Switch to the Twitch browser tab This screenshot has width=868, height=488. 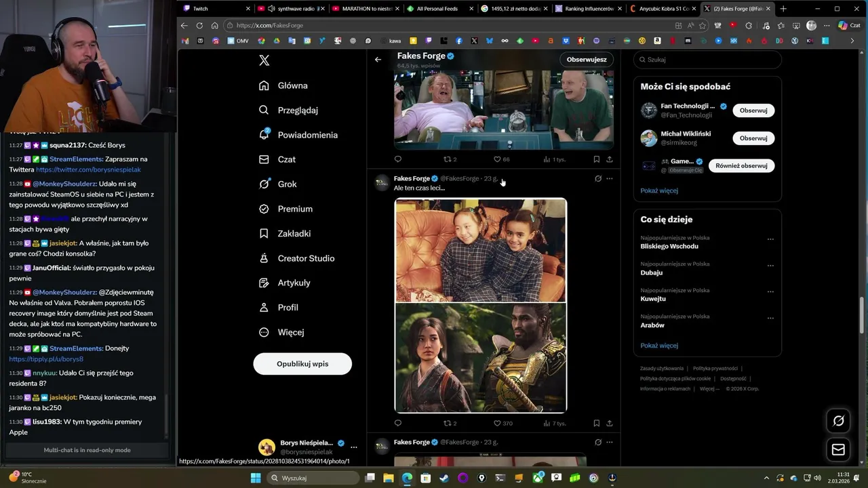point(216,9)
